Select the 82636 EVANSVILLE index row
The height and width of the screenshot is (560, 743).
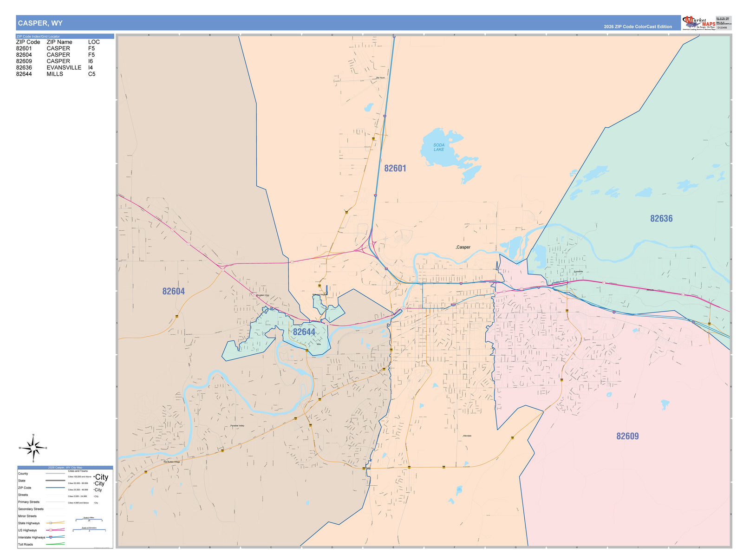pyautogui.click(x=55, y=67)
